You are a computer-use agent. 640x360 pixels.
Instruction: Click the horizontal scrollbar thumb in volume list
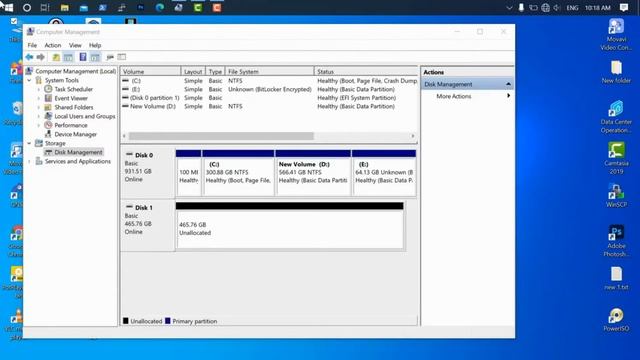pos(221,136)
